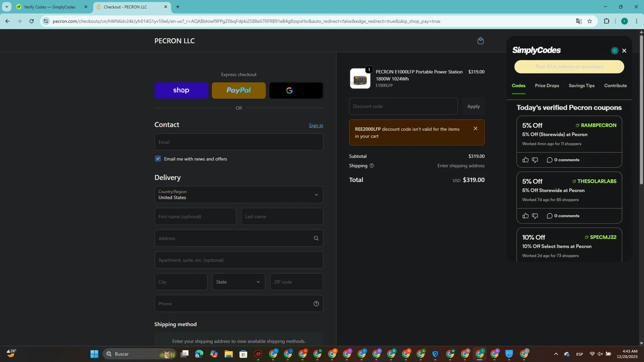Focus the ZIP code field

point(296,282)
